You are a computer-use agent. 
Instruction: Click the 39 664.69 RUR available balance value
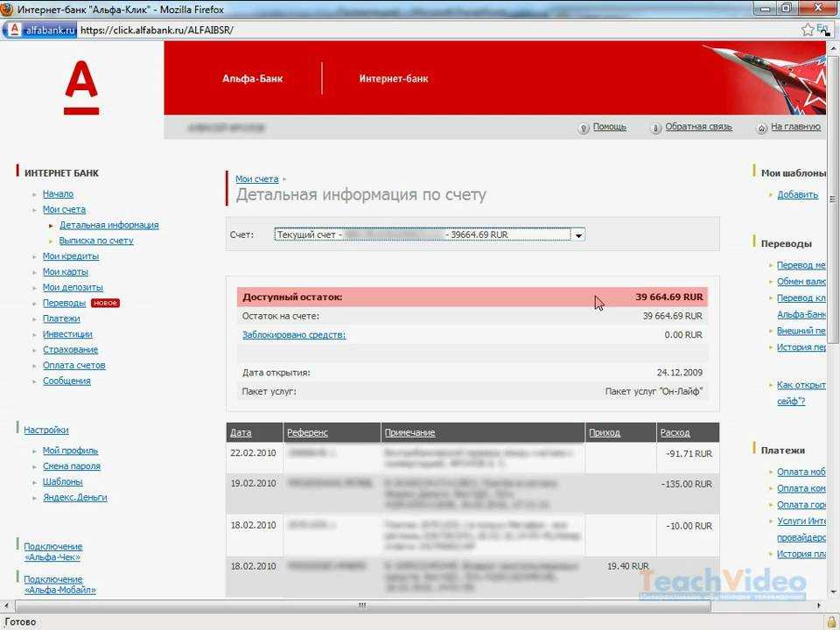point(669,297)
